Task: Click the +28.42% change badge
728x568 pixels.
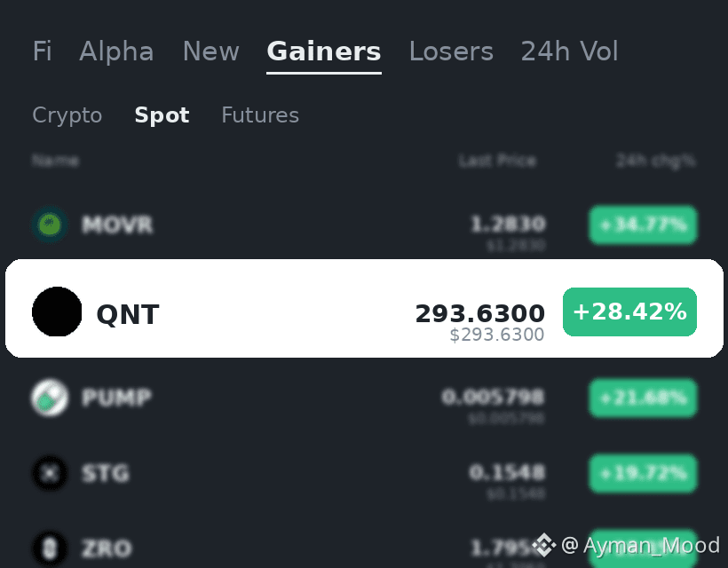Action: [629, 312]
